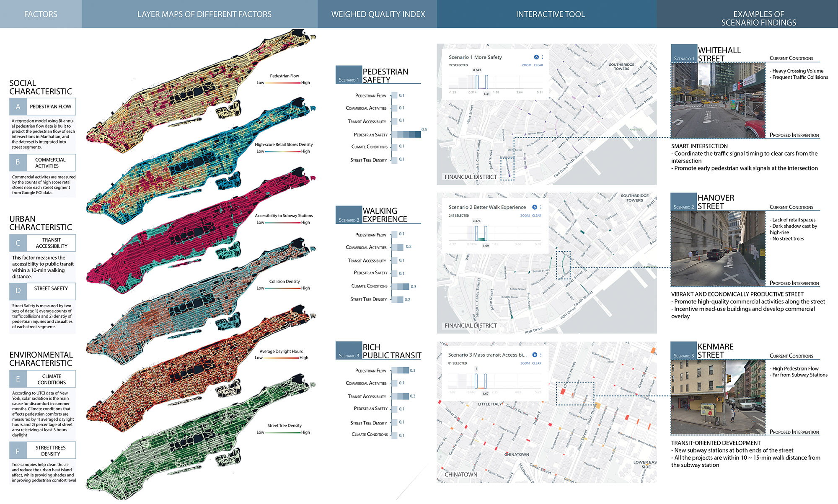Click the Climate Conditions 'E' factor icon

tap(17, 378)
